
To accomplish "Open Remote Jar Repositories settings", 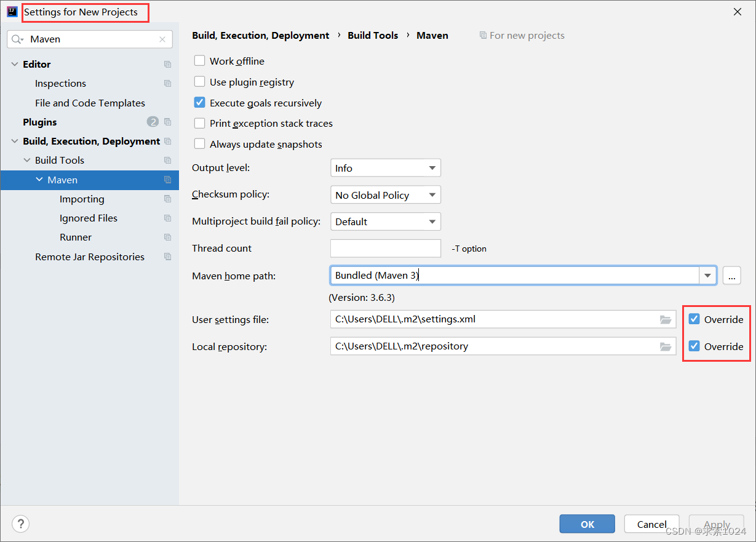I will (90, 257).
